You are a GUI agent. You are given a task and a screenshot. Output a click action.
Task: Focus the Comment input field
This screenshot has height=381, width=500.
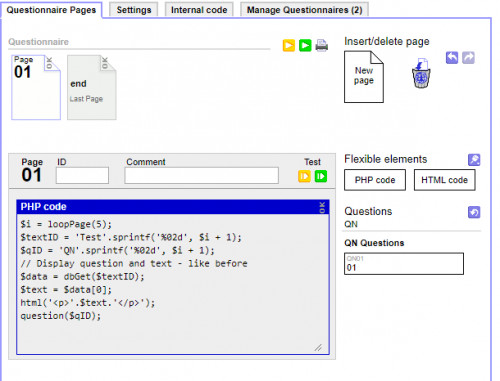point(201,175)
